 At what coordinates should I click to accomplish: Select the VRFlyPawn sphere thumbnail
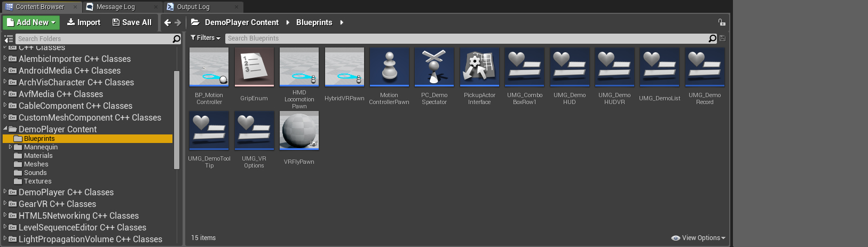(299, 130)
